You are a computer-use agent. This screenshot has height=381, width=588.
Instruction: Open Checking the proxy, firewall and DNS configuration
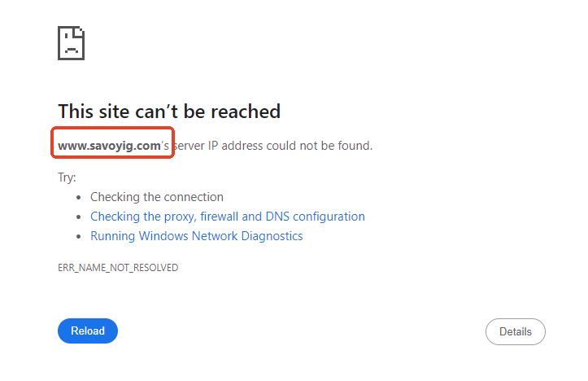227,217
